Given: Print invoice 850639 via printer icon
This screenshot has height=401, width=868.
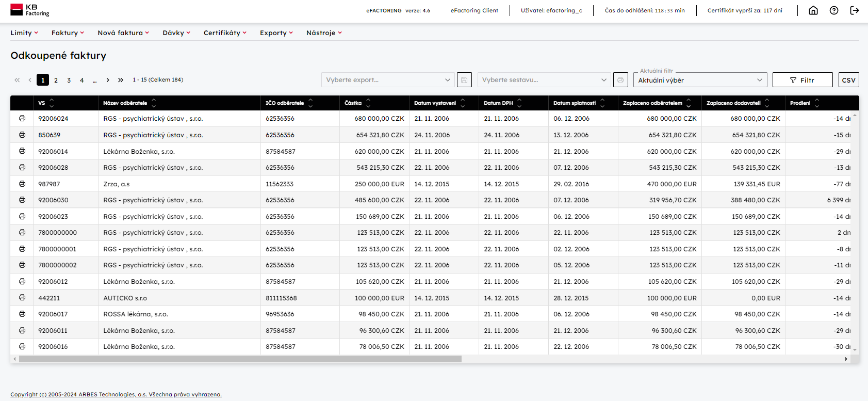Looking at the screenshot, I should tap(22, 135).
